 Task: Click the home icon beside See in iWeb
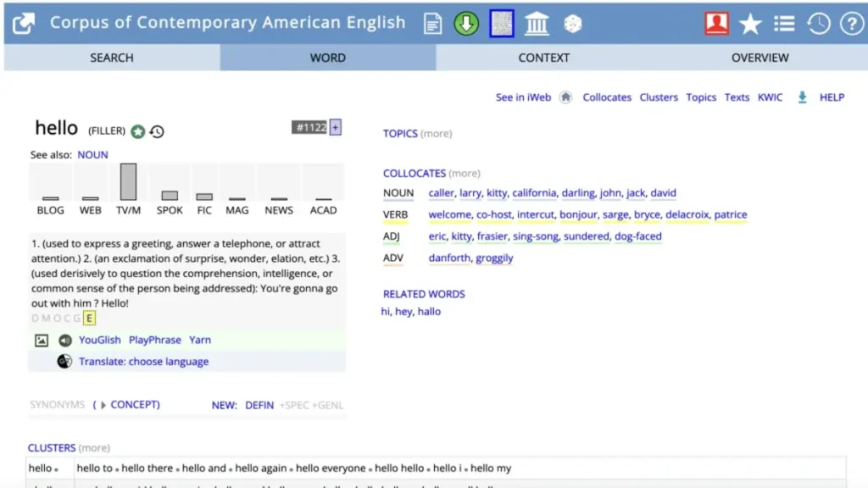coord(565,97)
